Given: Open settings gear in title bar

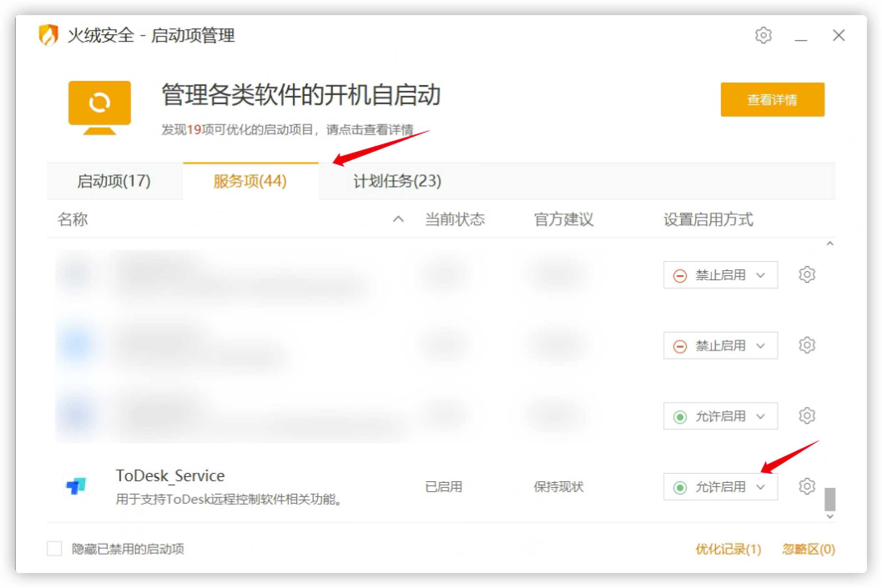Looking at the screenshot, I should coord(763,35).
